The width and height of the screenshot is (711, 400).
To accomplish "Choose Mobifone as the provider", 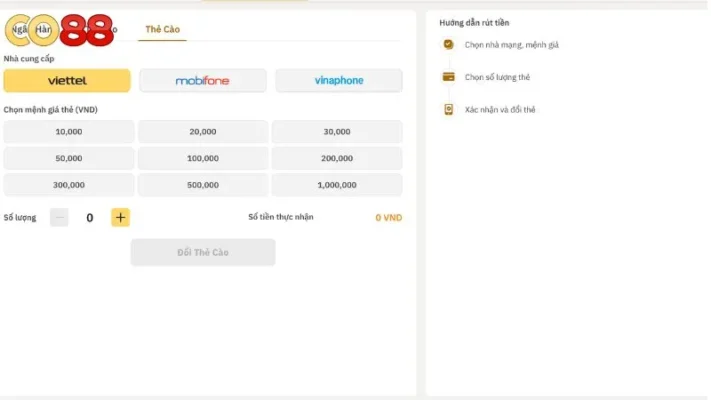I will coord(203,81).
